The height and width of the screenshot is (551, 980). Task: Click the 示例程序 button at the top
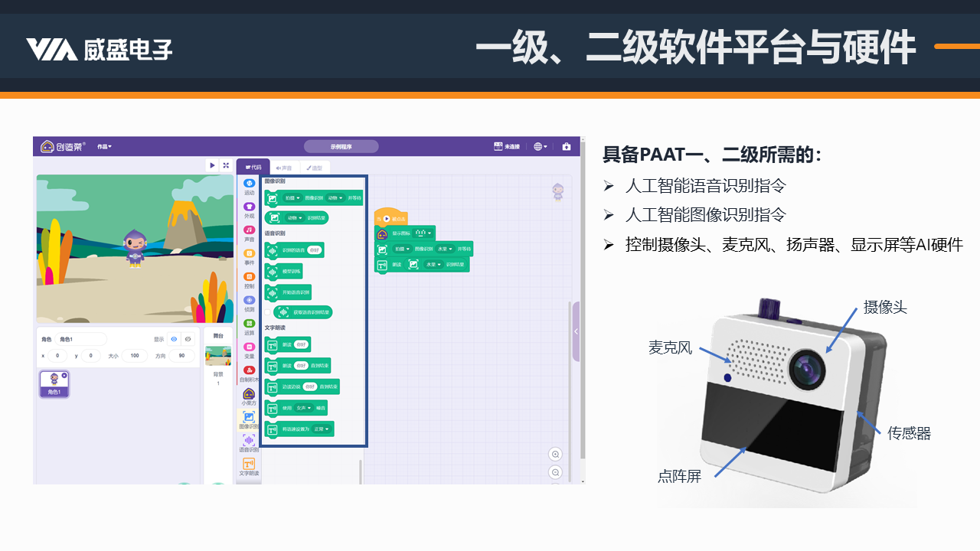341,146
